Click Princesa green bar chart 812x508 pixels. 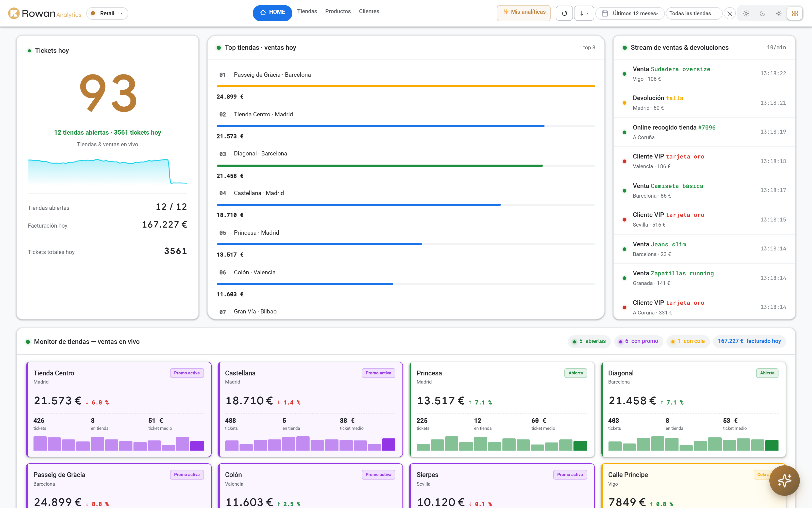tap(502, 443)
